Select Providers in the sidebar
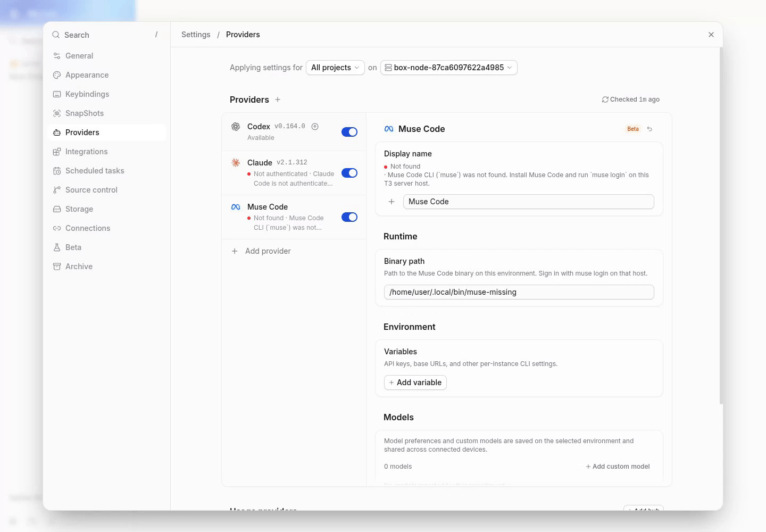 tap(107, 132)
